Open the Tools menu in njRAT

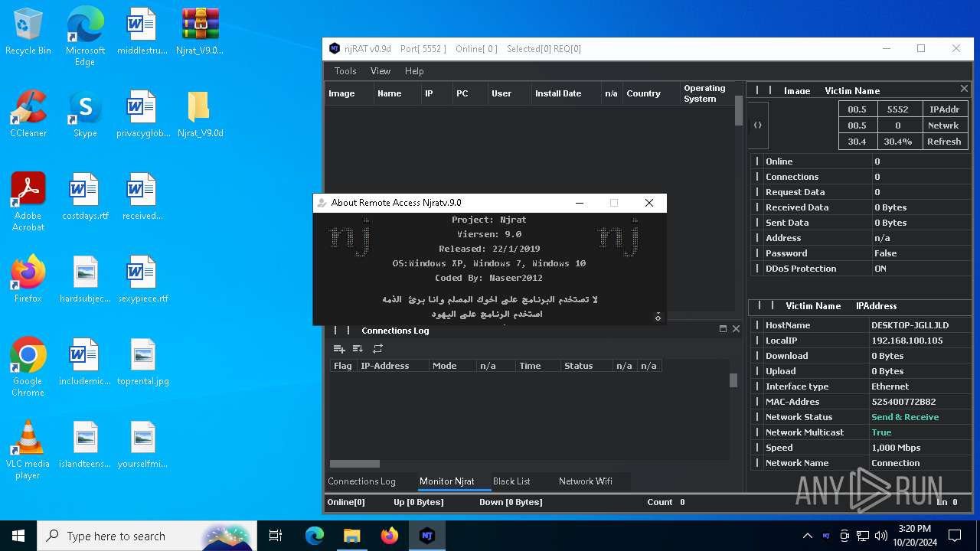point(345,71)
